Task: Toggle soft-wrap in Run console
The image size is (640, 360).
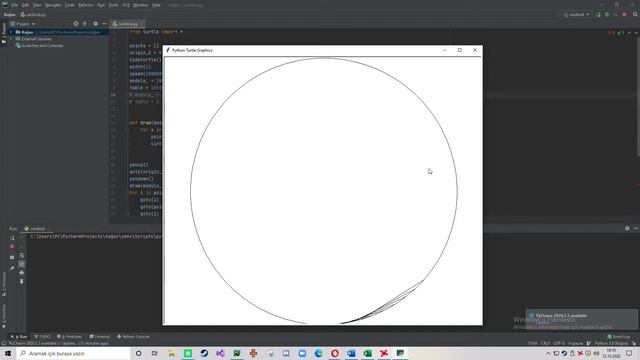Action: coord(22,256)
